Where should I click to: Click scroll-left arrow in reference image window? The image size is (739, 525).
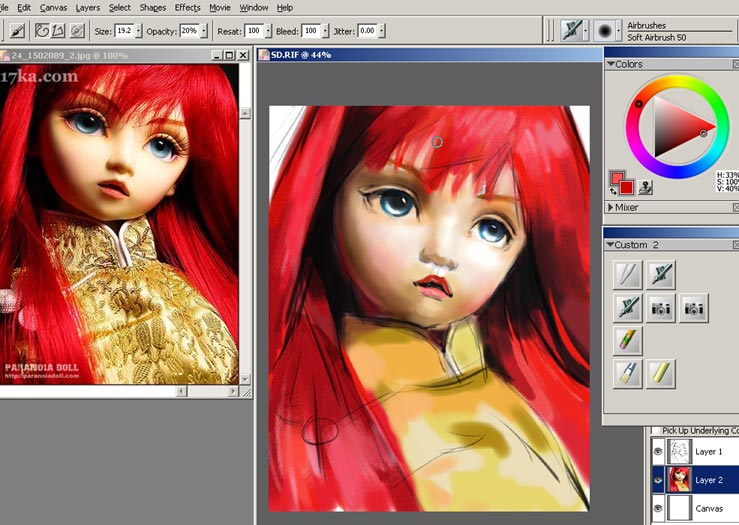pyautogui.click(x=181, y=391)
